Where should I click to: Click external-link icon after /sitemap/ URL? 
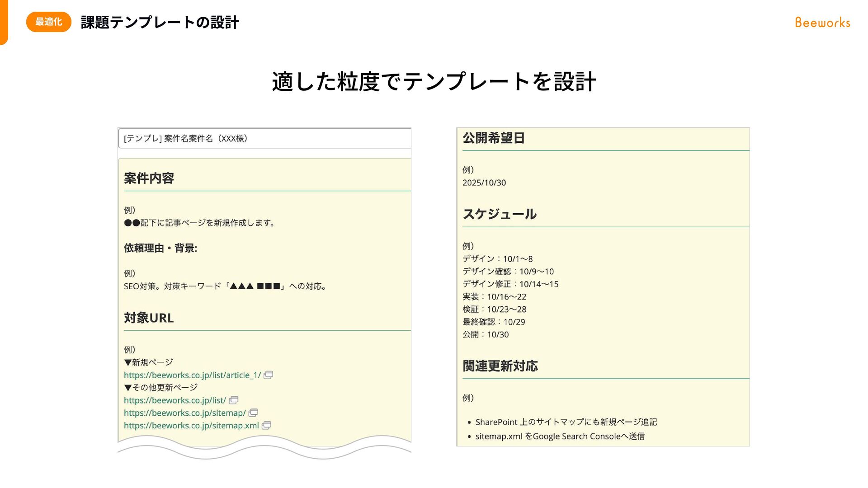[x=253, y=413]
